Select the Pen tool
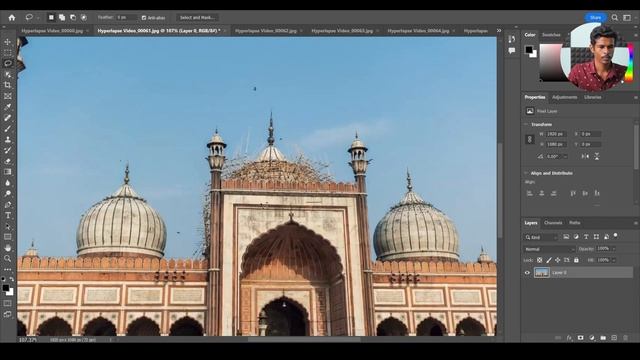Screen dimensions: 640x360 point(8,204)
